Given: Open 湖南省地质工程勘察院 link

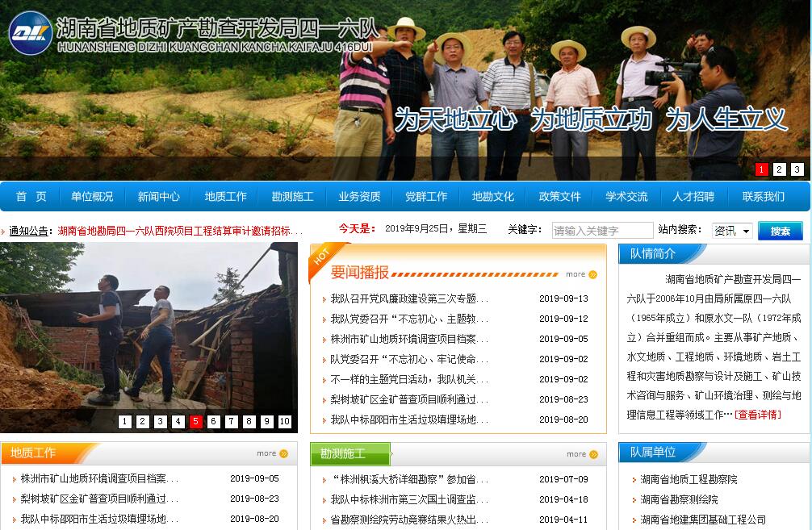Looking at the screenshot, I should (689, 479).
